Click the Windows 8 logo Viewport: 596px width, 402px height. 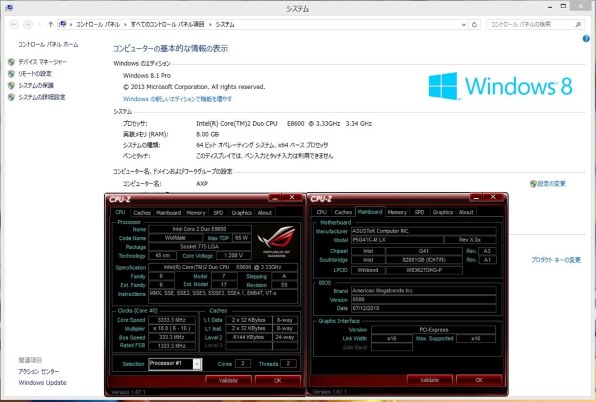point(501,86)
